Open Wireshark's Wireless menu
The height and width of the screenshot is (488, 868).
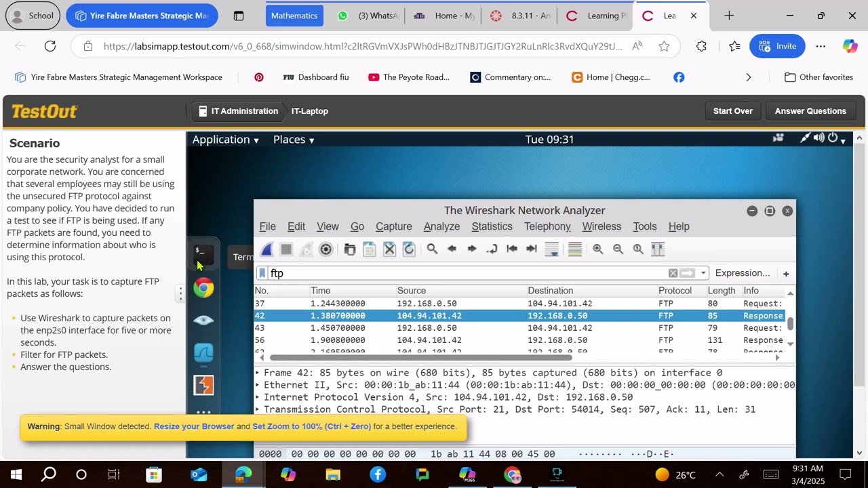click(x=601, y=226)
